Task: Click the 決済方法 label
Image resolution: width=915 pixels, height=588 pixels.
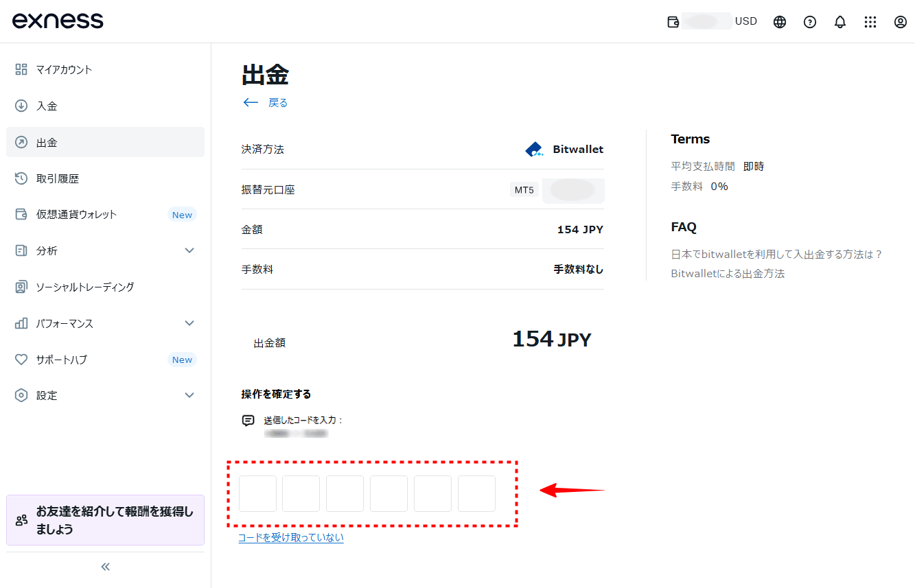Action: 263,149
